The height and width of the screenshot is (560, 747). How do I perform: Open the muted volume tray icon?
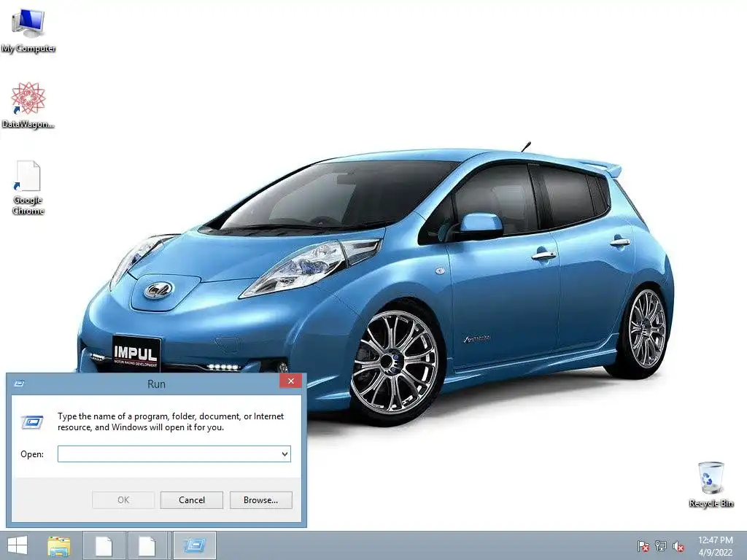[678, 546]
